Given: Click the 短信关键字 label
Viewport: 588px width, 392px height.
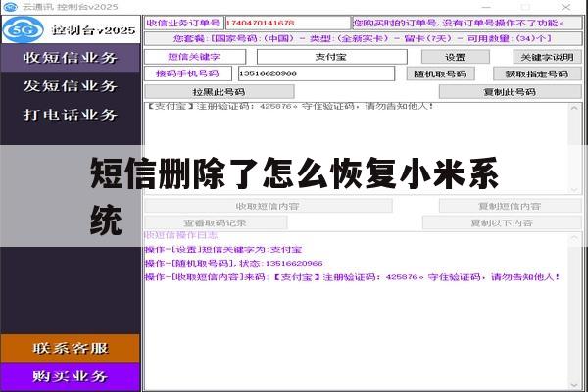Looking at the screenshot, I should pos(194,57).
